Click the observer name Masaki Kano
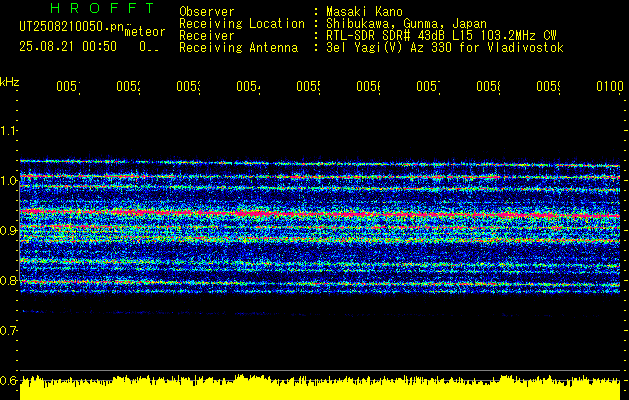The height and width of the screenshot is (400, 629). click(364, 11)
